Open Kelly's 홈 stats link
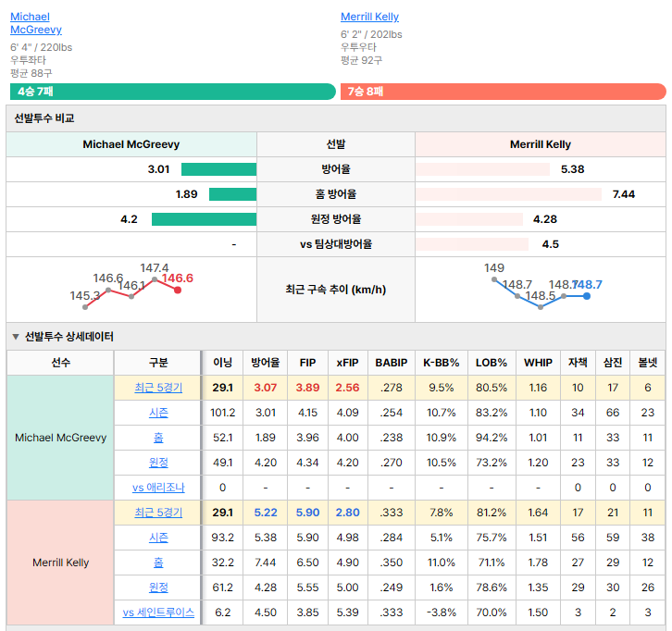This screenshot has height=631, width=672. tap(158, 562)
